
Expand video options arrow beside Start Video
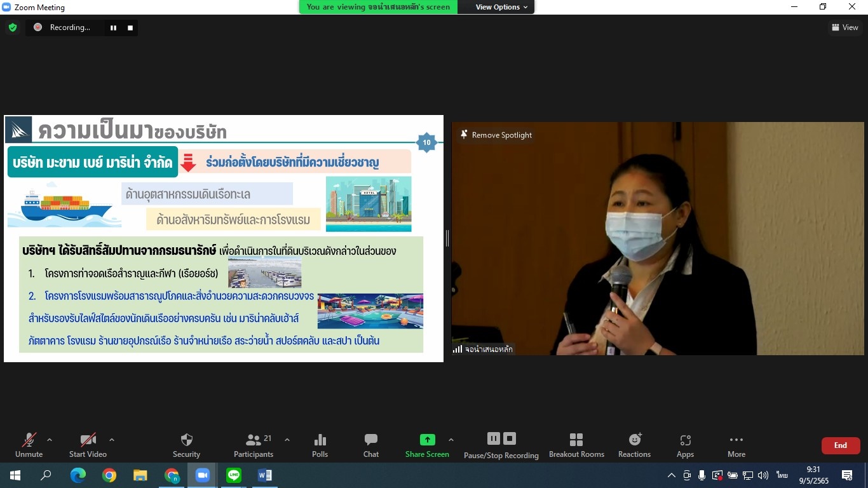(x=112, y=440)
